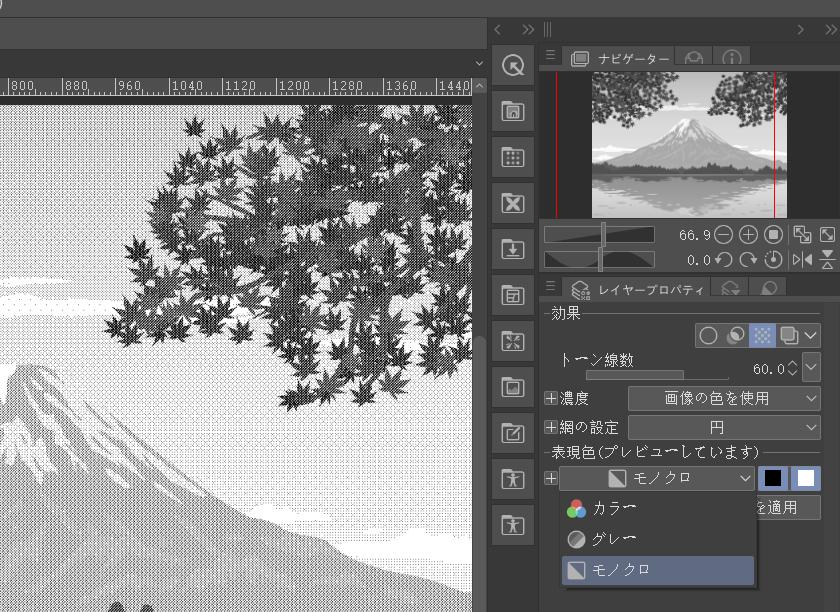Click the dock width grip bars
The image size is (840, 612).
[548, 30]
